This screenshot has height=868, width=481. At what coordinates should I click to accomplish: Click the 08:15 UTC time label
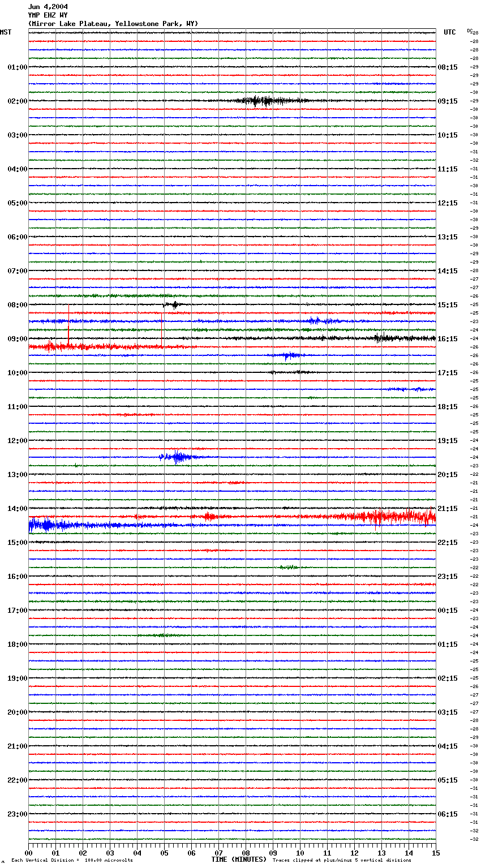point(448,67)
